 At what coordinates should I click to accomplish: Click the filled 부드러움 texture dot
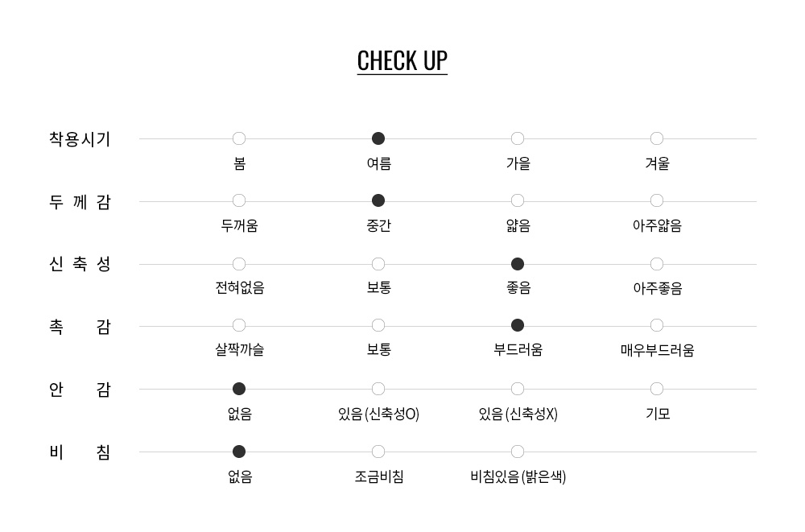(518, 325)
